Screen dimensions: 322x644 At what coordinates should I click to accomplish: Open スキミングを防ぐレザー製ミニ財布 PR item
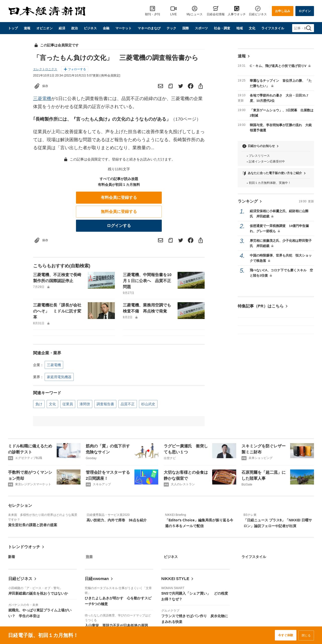[x=264, y=449]
